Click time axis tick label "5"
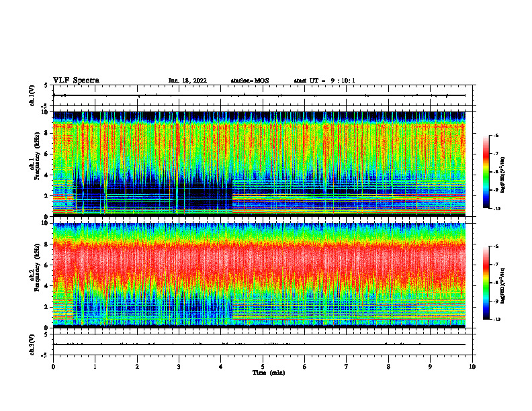 point(263,367)
